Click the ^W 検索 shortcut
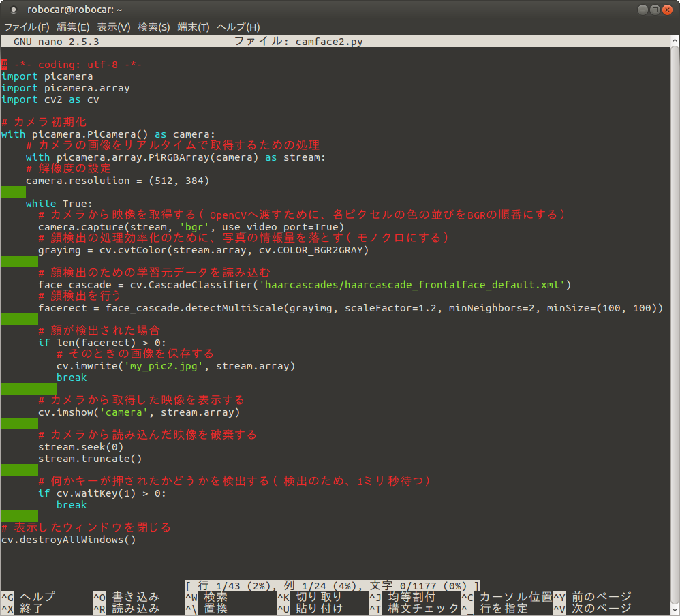The width and height of the screenshot is (680, 616). pyautogui.click(x=207, y=597)
